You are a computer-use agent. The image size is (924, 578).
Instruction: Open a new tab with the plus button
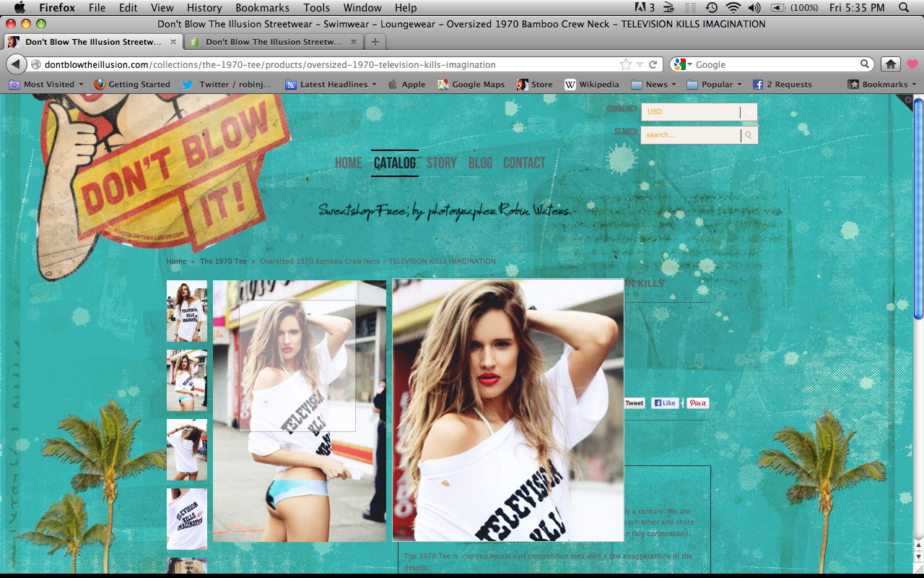[375, 42]
